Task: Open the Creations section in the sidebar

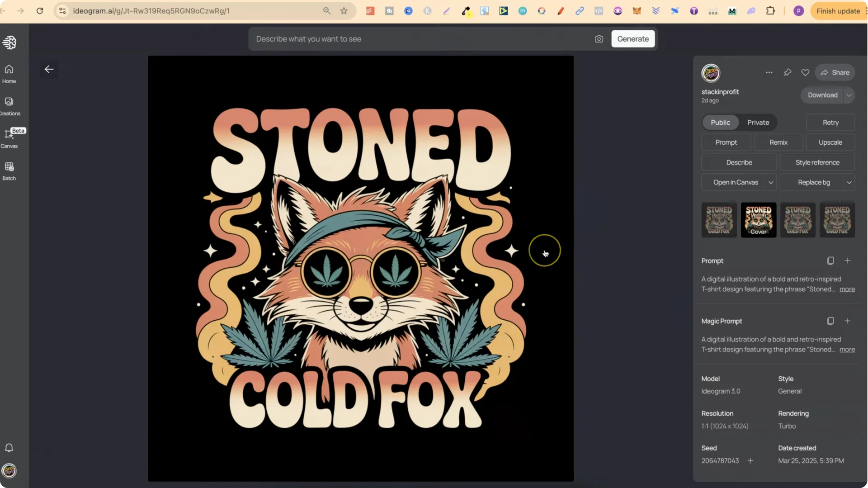Action: (x=9, y=105)
